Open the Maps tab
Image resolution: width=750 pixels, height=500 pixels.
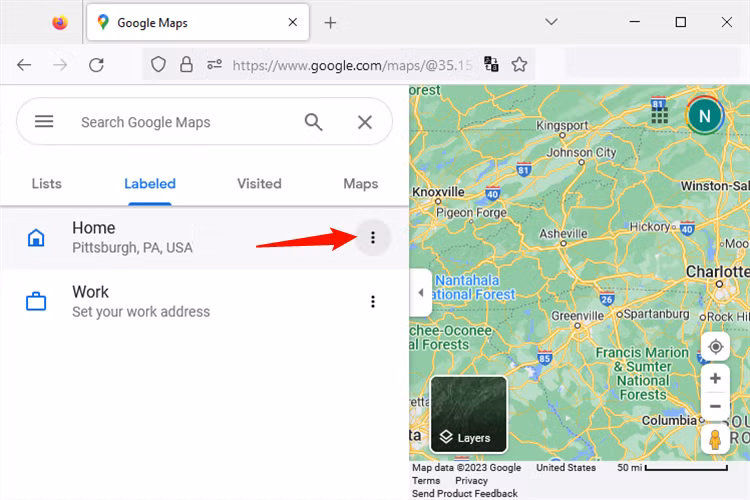[360, 183]
